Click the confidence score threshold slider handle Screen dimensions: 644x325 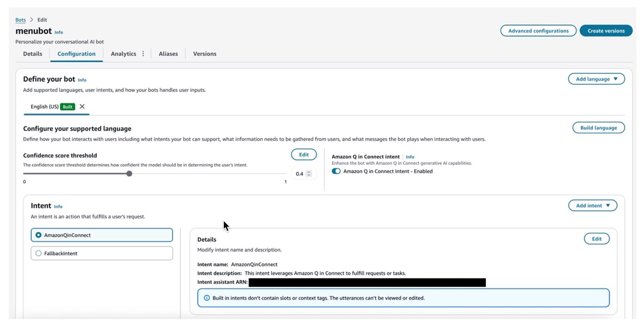129,174
